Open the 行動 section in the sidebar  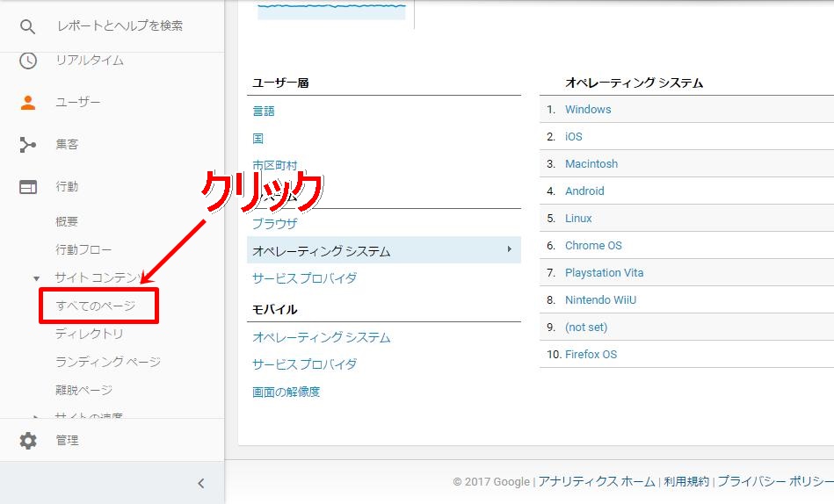(x=67, y=187)
